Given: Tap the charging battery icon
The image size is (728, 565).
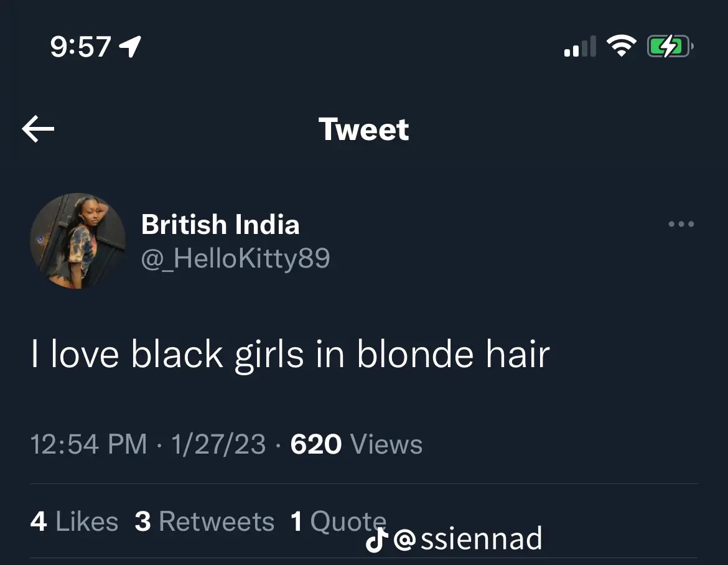Looking at the screenshot, I should tap(670, 47).
